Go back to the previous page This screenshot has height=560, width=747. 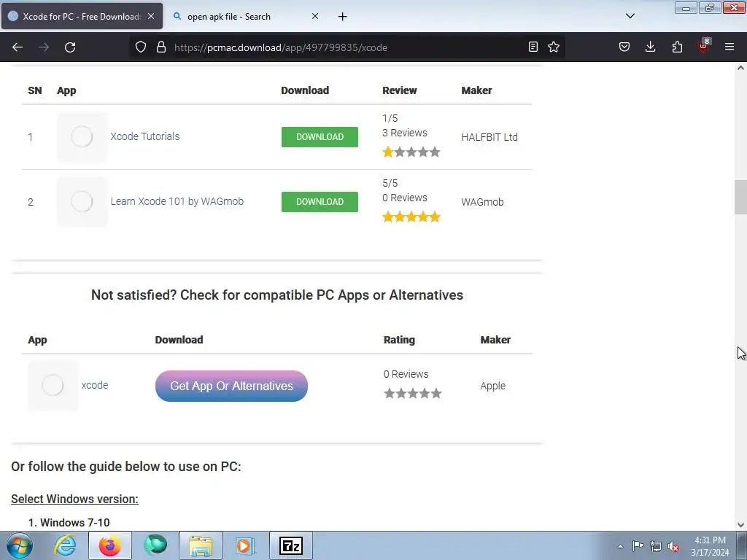[x=18, y=47]
